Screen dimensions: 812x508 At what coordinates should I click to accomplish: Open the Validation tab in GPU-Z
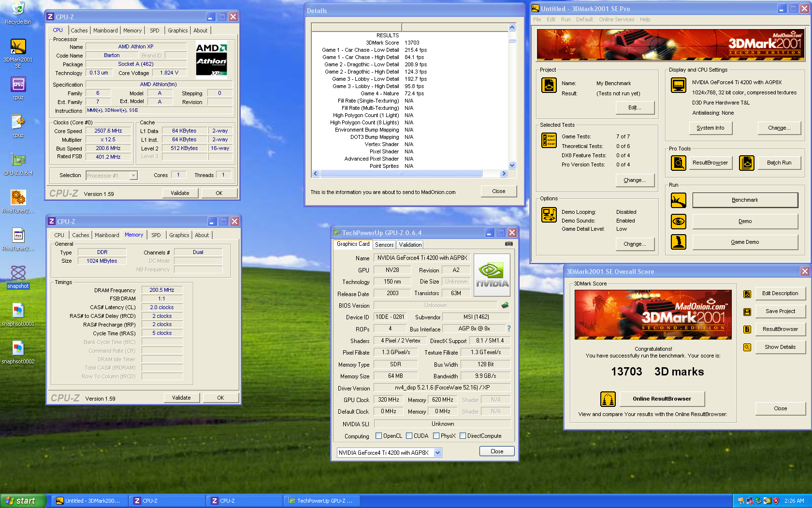point(410,245)
